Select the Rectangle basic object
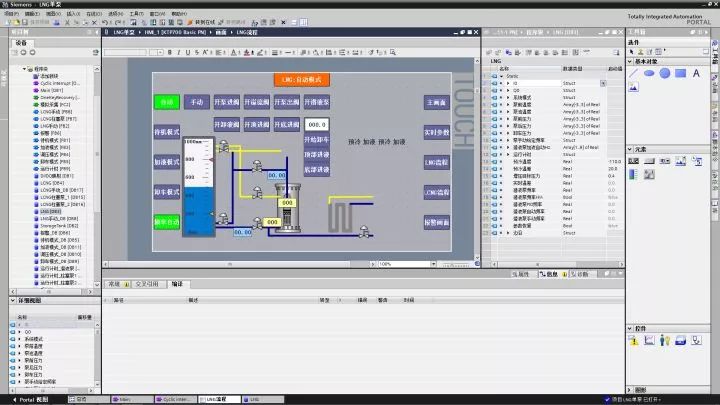 tap(680, 73)
